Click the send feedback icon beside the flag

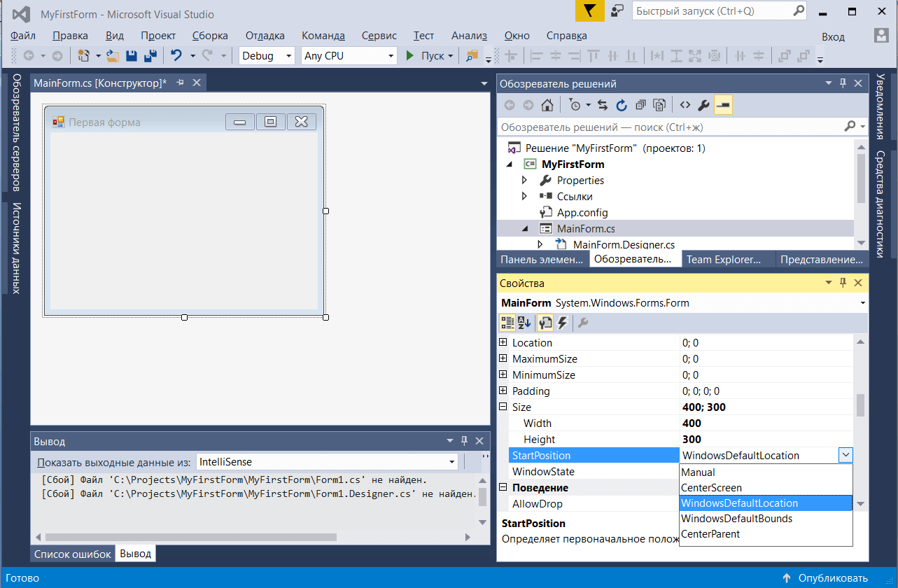617,11
